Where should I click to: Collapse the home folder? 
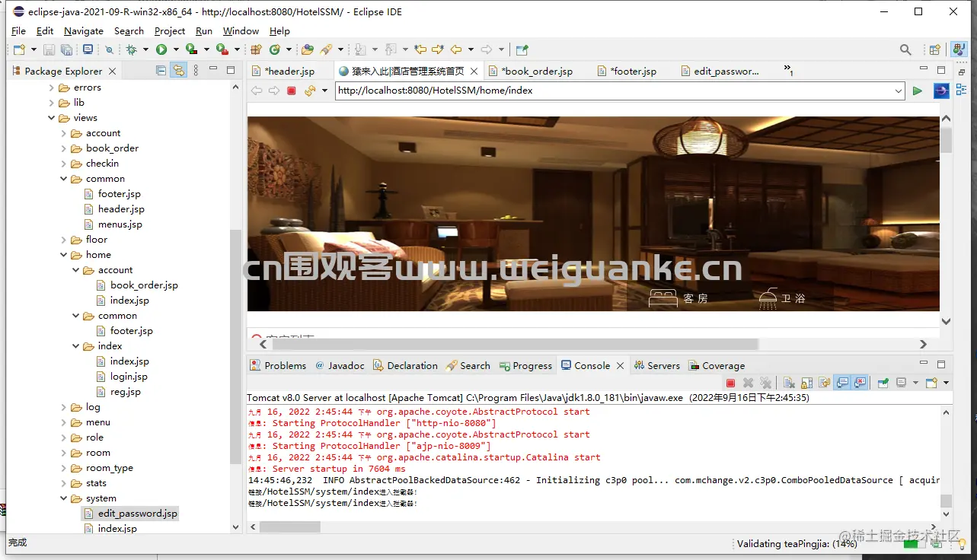click(64, 255)
